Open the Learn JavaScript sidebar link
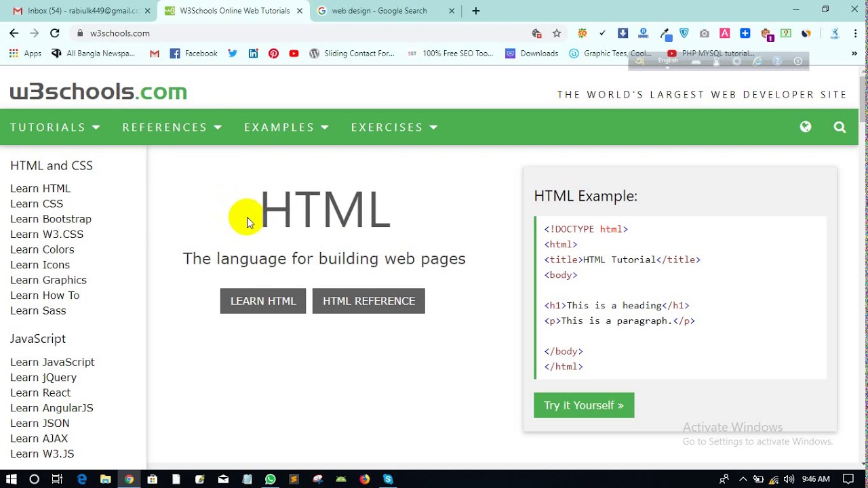 pyautogui.click(x=52, y=362)
